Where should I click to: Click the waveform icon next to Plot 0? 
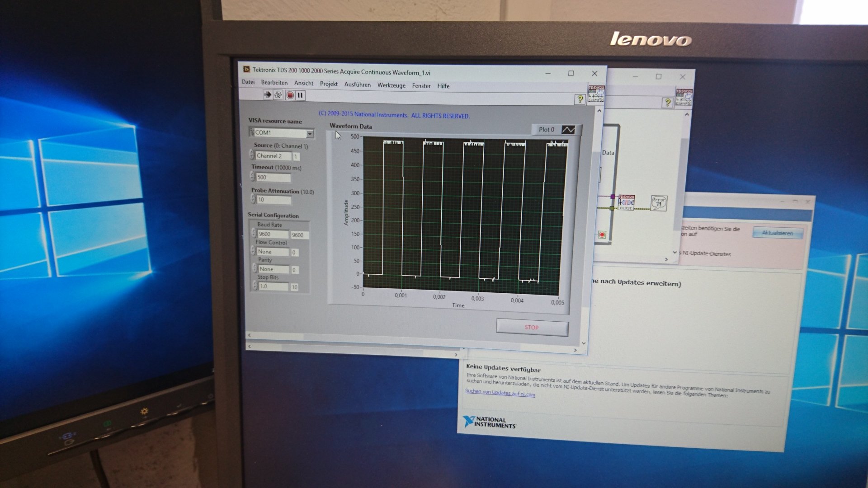[568, 130]
